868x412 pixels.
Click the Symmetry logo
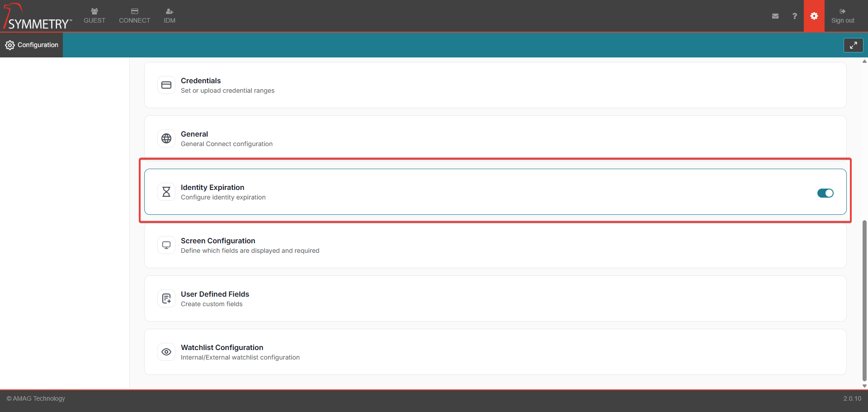tap(37, 17)
